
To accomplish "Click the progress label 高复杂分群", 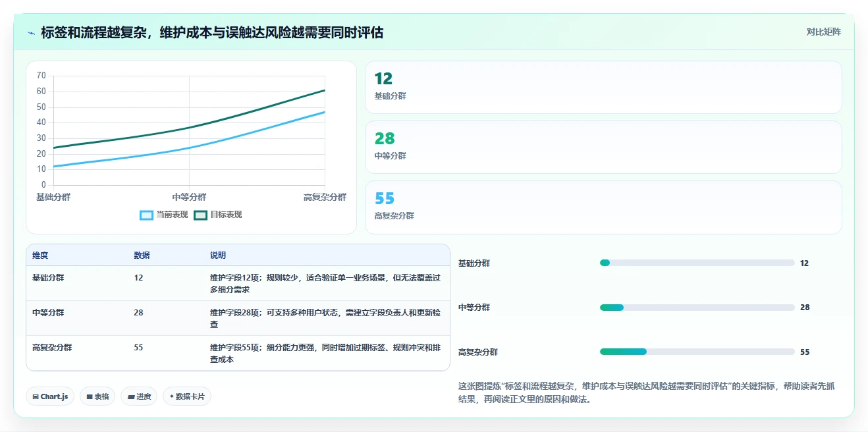I will pyautogui.click(x=478, y=352).
